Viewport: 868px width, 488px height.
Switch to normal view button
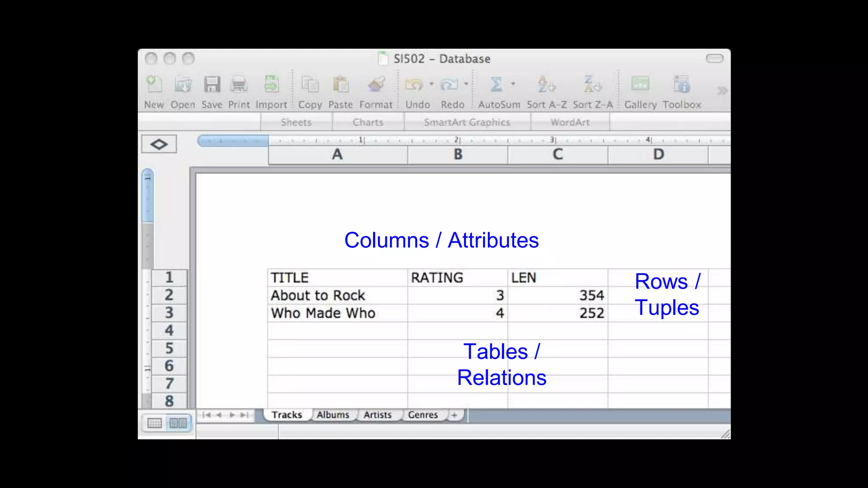pos(155,423)
